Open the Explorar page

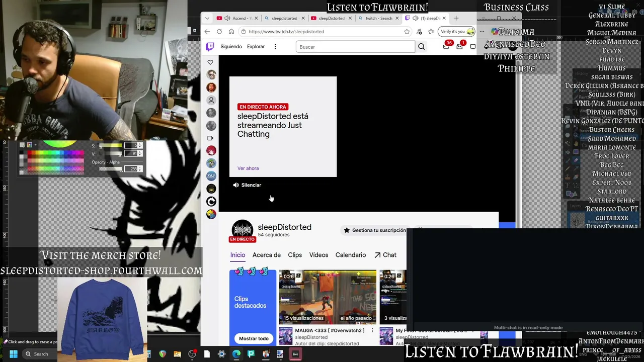(256, 47)
